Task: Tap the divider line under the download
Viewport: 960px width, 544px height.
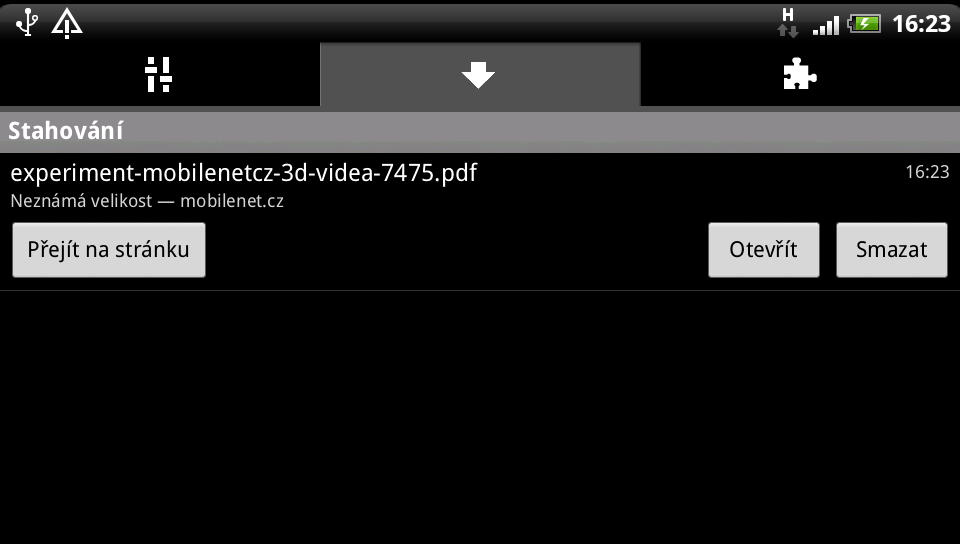Action: 480,290
